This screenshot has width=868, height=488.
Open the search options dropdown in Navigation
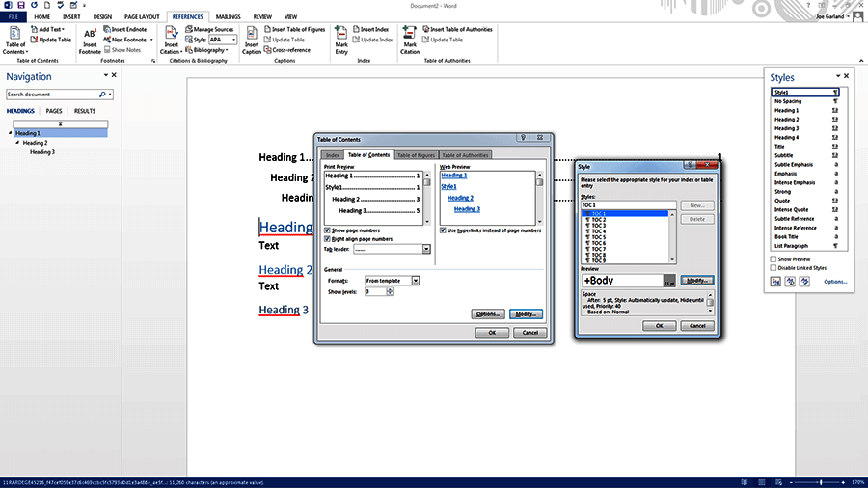(x=110, y=95)
